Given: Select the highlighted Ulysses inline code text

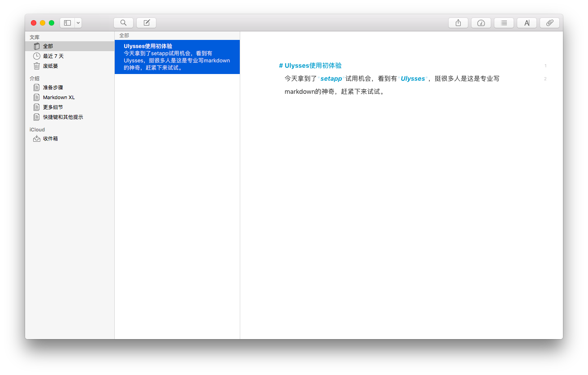Looking at the screenshot, I should point(413,78).
